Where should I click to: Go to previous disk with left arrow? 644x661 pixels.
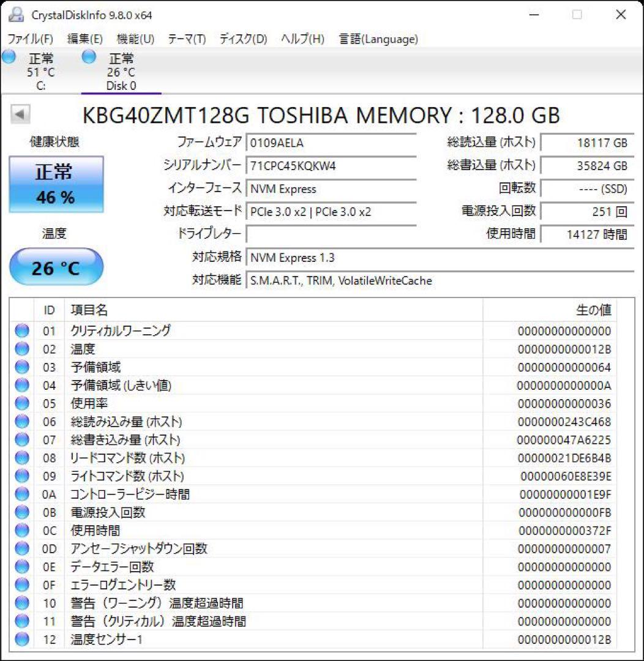[x=20, y=114]
